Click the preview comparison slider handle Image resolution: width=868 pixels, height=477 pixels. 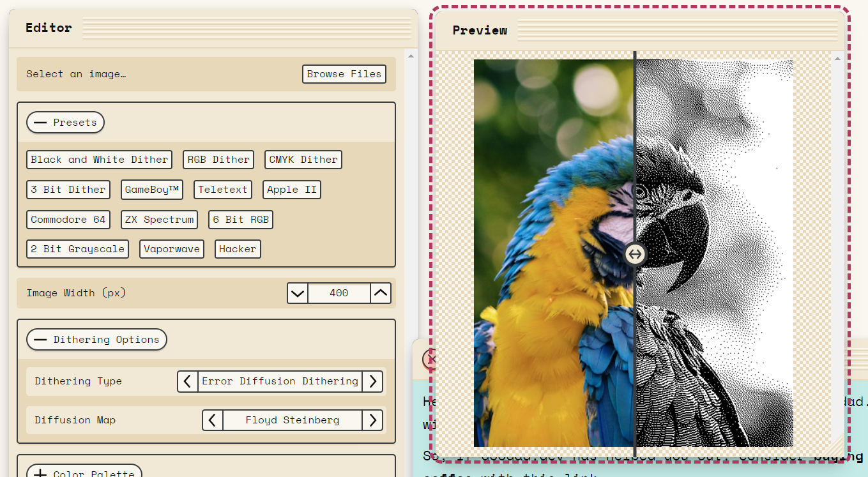point(635,254)
